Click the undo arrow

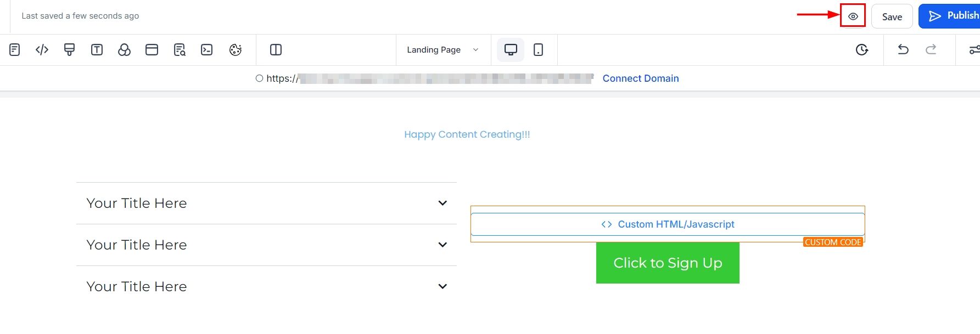903,50
